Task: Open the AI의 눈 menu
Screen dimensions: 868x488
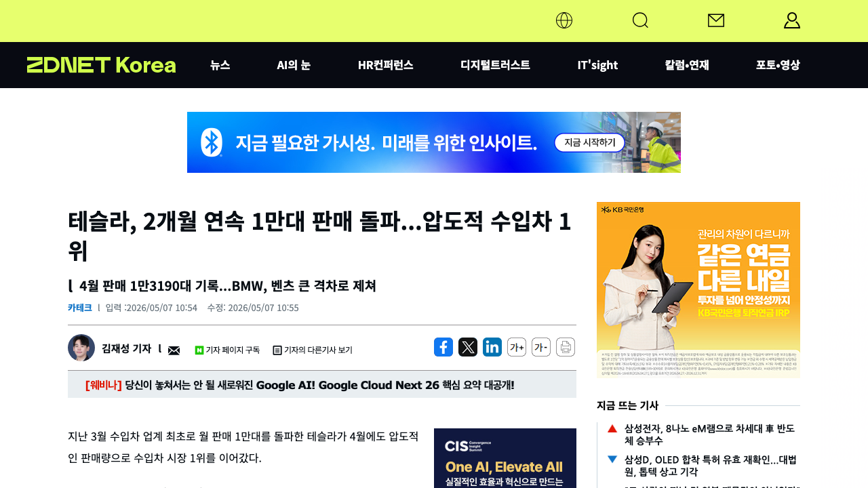Action: point(294,65)
